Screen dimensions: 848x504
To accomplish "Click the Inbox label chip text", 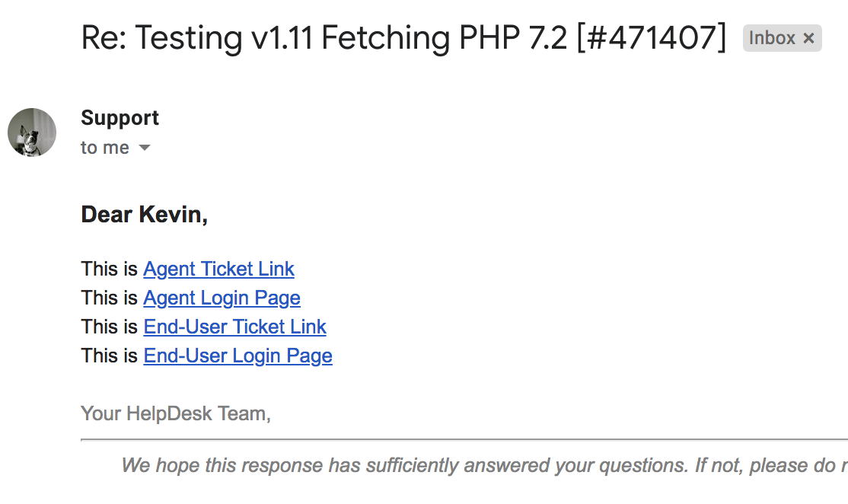I will coord(772,38).
